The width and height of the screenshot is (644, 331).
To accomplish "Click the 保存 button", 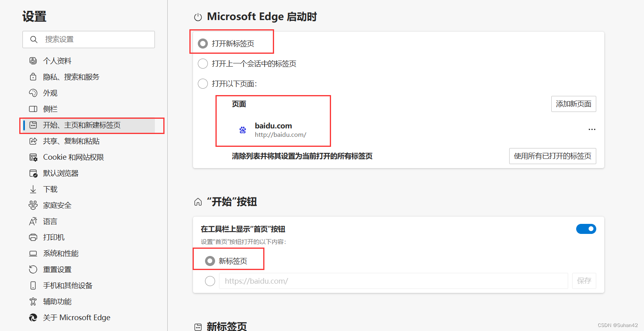I will coord(584,281).
